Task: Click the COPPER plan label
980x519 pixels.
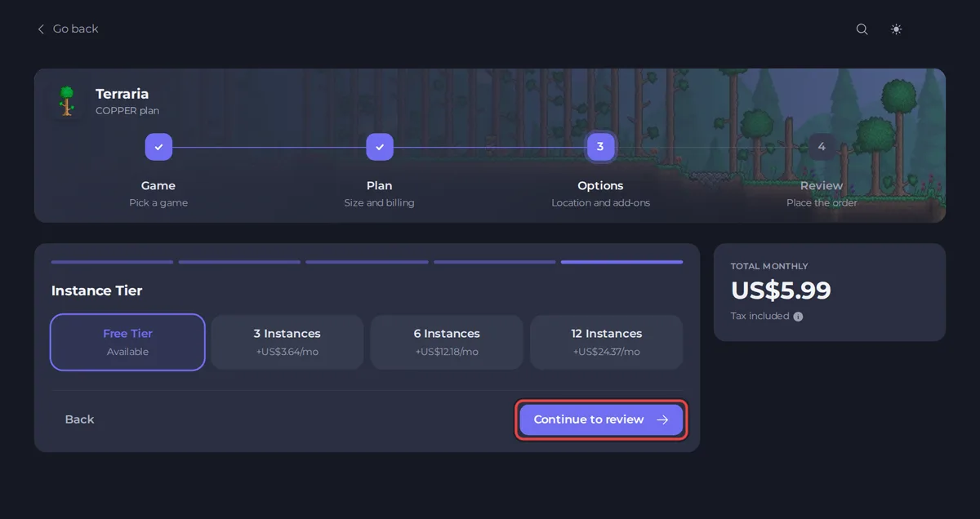Action: pos(127,111)
